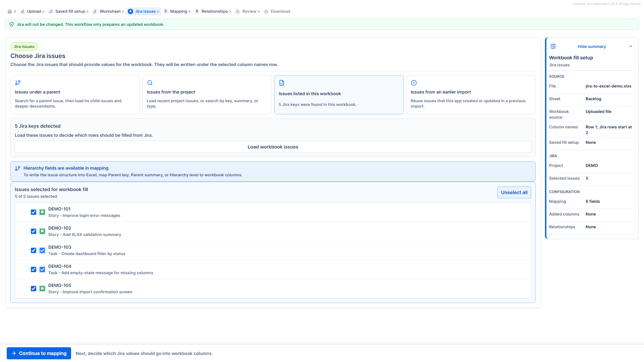Image resolution: width=644 pixels, height=362 pixels.
Task: Click the 'Backlog' sheet value
Action: 593,99
